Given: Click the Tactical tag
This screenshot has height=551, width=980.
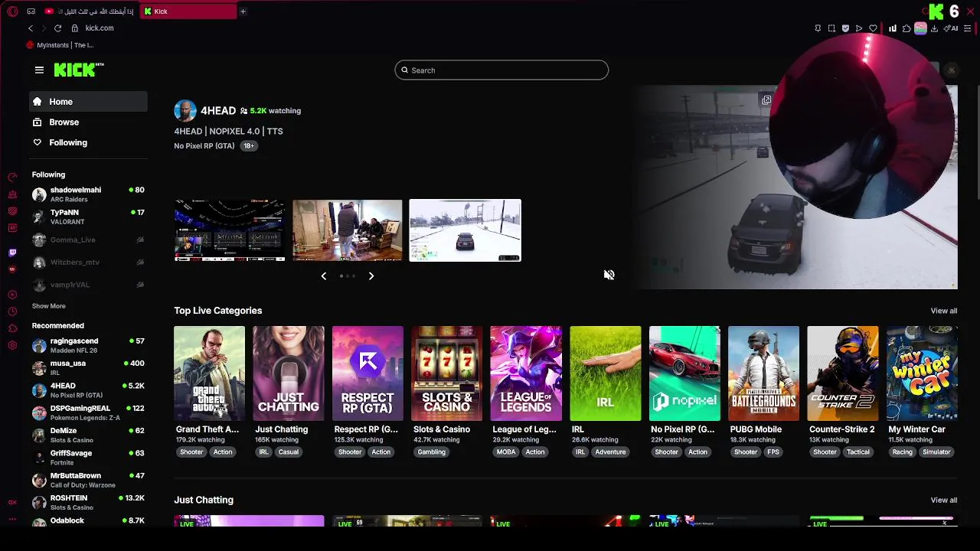Looking at the screenshot, I should (x=857, y=452).
